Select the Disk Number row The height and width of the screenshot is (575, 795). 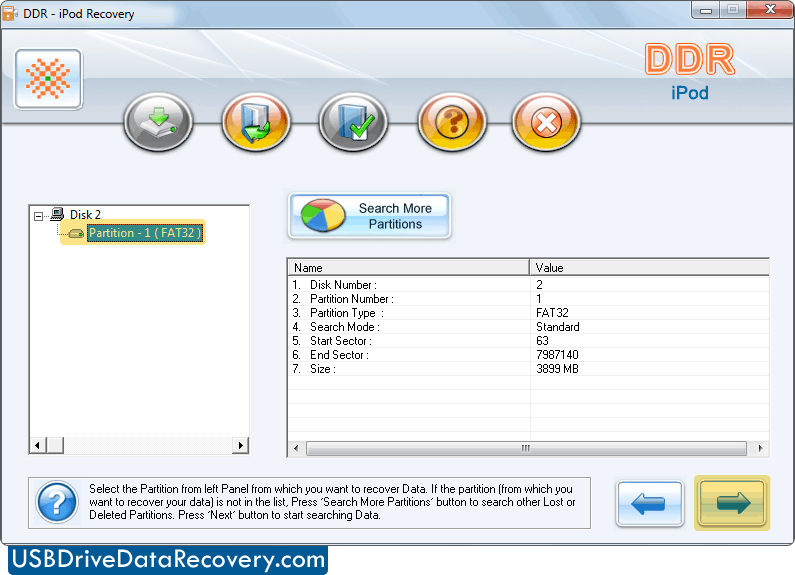point(528,284)
